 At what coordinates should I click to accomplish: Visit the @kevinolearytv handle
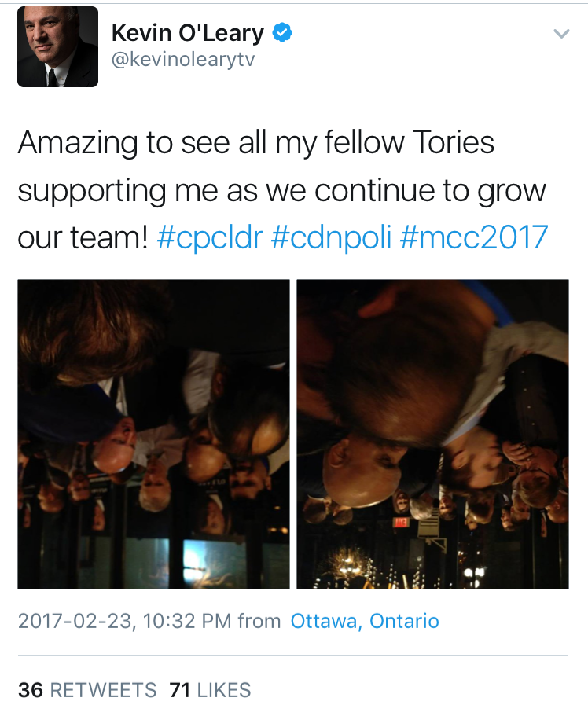(x=182, y=60)
